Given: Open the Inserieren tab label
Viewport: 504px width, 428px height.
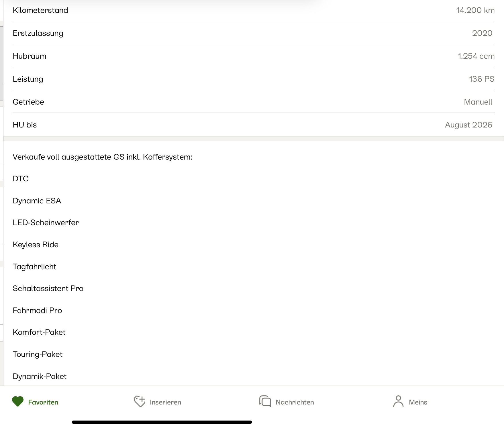Looking at the screenshot, I should [x=165, y=402].
